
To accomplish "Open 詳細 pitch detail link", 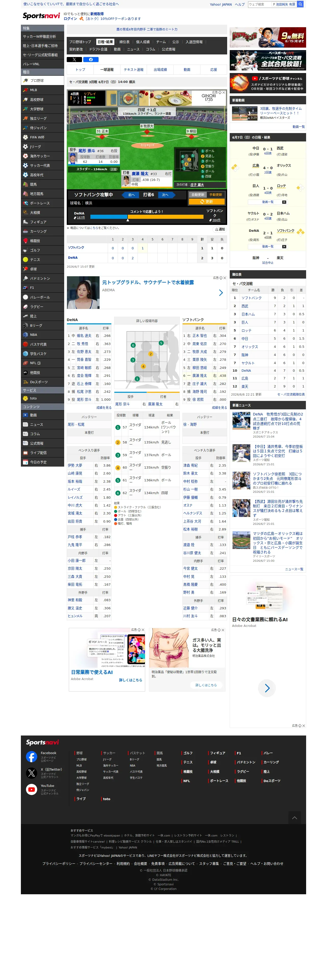I will point(113,169).
